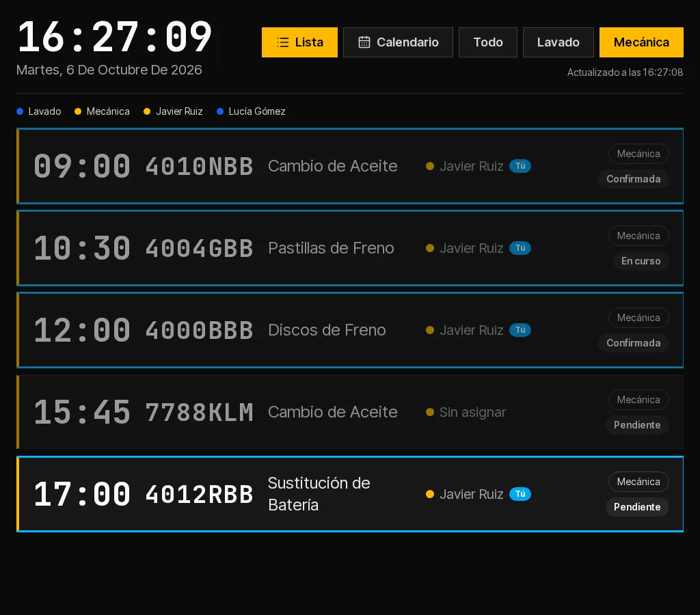This screenshot has height=615, width=700.
Task: Click Discos de Freno service text
Action: [x=327, y=330]
